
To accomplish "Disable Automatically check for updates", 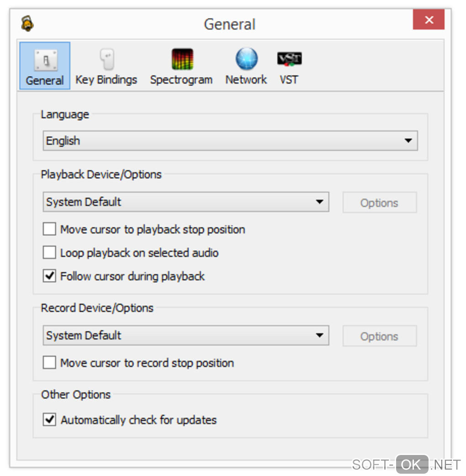I will click(x=49, y=420).
